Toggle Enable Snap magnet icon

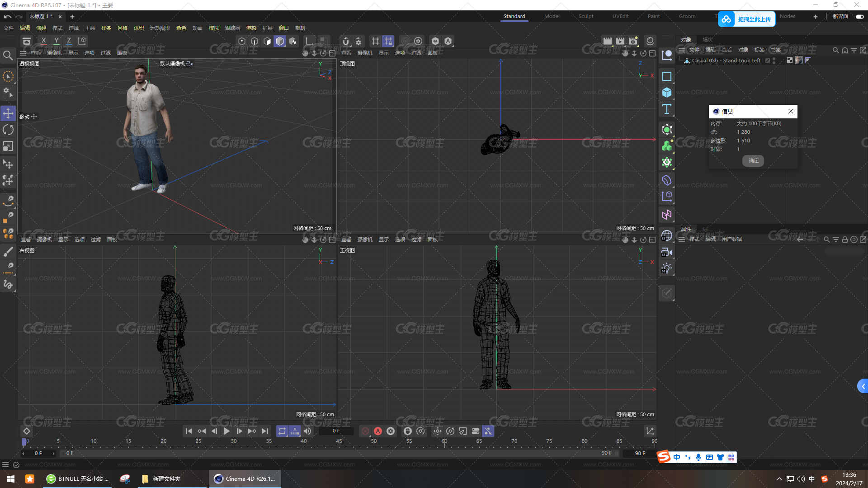tap(346, 41)
